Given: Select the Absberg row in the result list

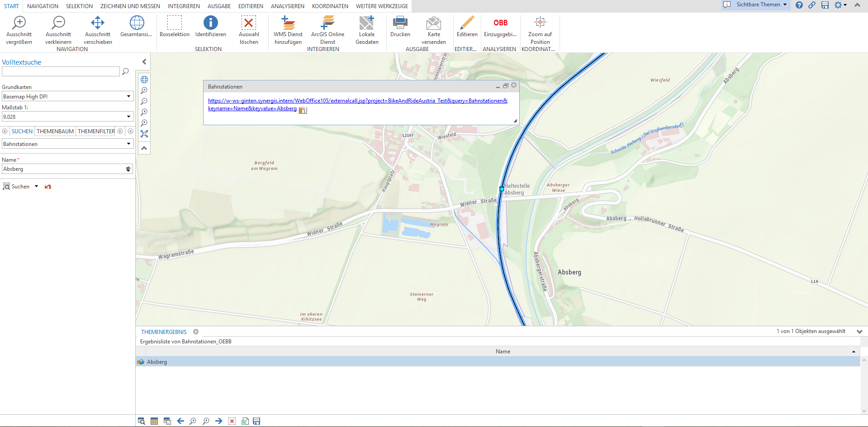Looking at the screenshot, I should (157, 361).
